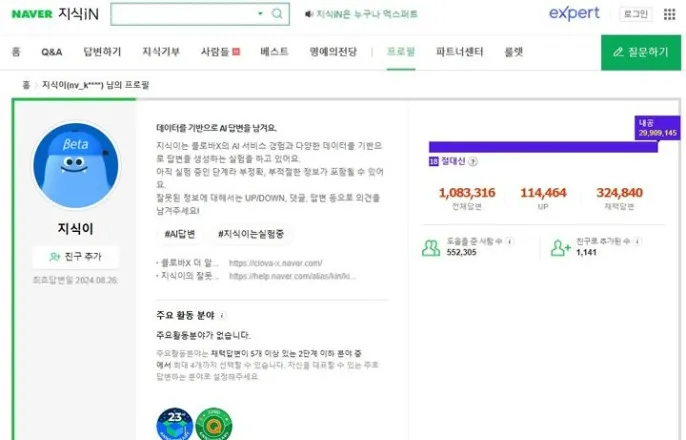Open the 명예의전당 tab
The height and width of the screenshot is (440, 686).
click(333, 52)
